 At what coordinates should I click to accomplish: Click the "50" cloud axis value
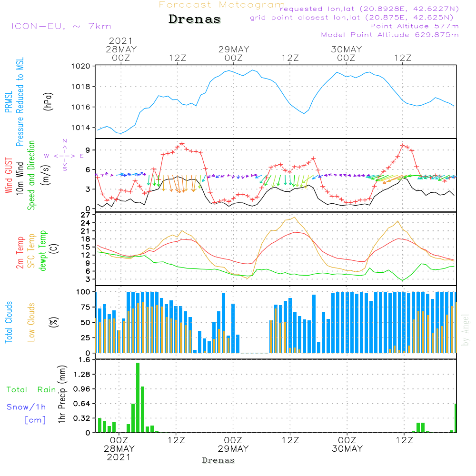click(x=86, y=323)
